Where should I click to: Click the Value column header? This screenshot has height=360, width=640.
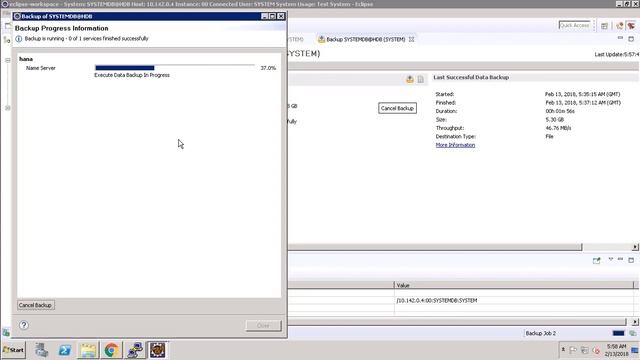(513, 285)
